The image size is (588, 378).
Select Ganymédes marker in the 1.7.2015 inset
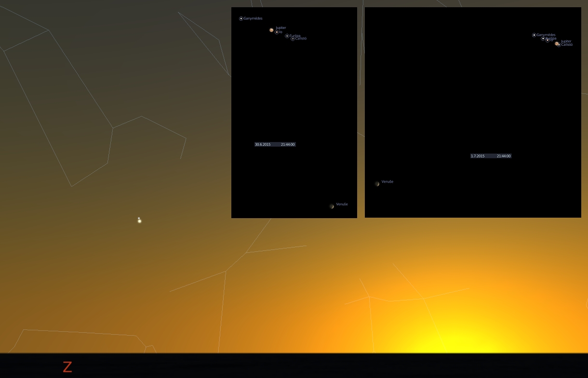[x=534, y=35]
